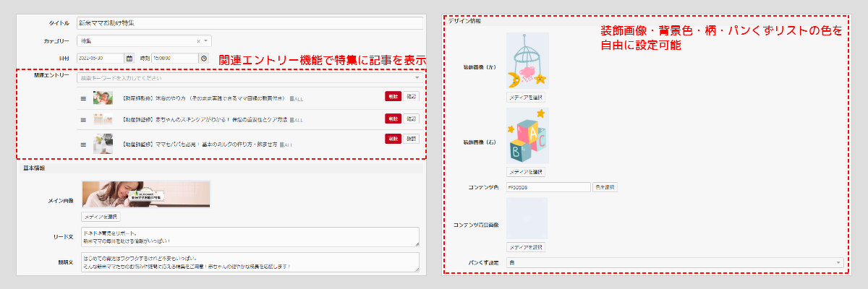
Task: Delete the 沐浴のやり方 related entry
Action: (393, 95)
